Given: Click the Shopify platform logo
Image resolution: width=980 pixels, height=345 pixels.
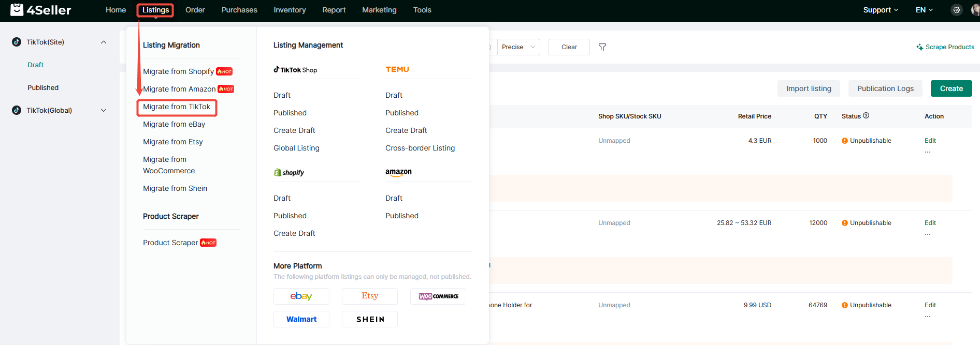Looking at the screenshot, I should pos(289,172).
